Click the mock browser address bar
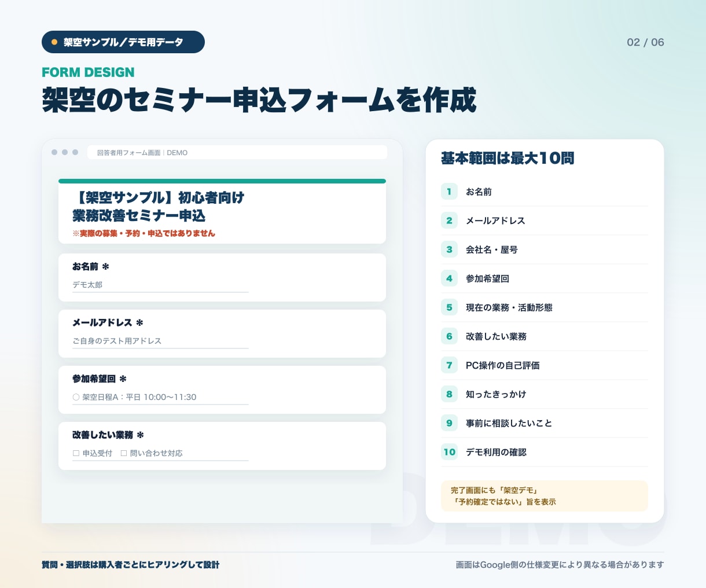Screen dimensions: 706x588 237,152
